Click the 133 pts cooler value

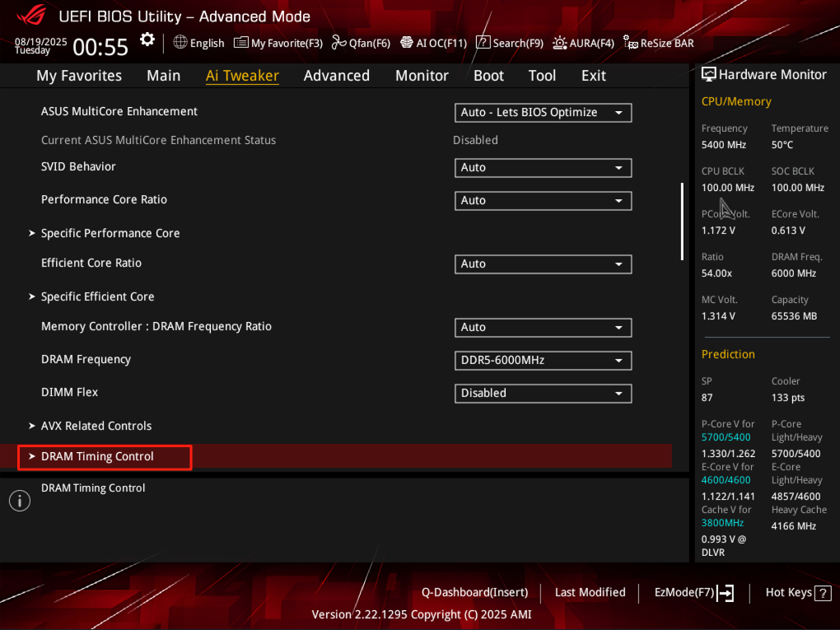click(x=788, y=398)
